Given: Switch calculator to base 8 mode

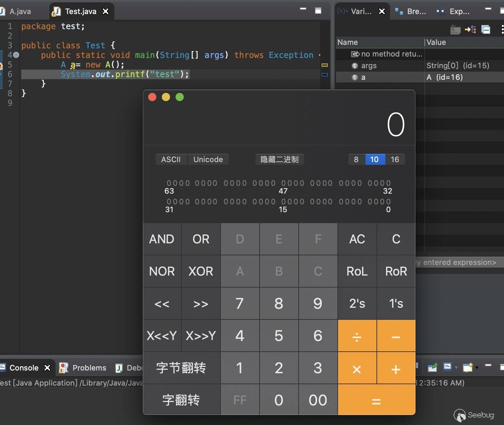Looking at the screenshot, I should 356,159.
